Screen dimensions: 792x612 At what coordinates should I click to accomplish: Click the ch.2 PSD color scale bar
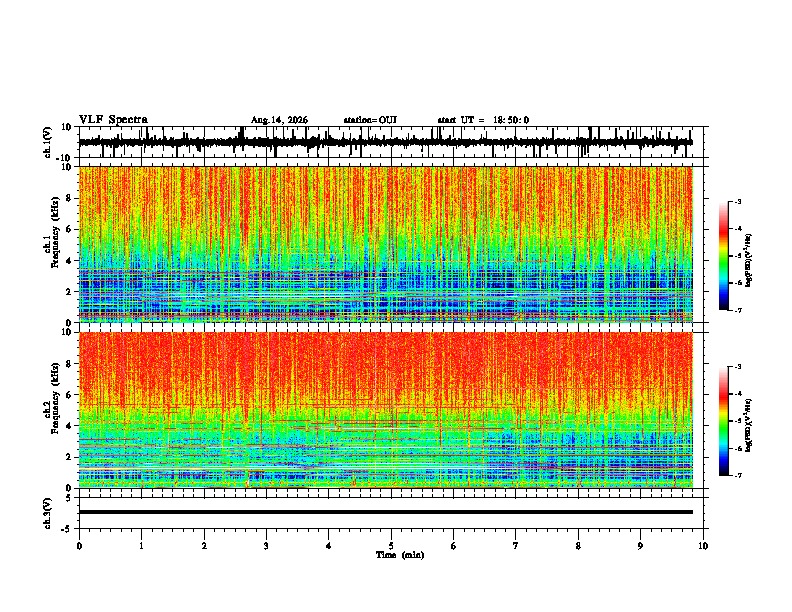coord(723,421)
